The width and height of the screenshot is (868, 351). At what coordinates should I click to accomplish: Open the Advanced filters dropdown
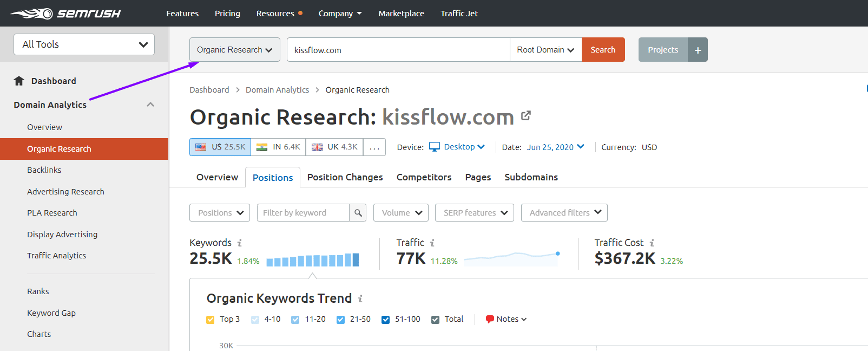[x=564, y=213]
